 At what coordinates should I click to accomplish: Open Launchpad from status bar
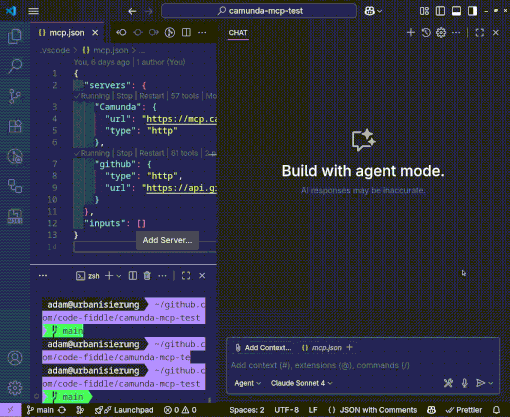tap(124, 410)
